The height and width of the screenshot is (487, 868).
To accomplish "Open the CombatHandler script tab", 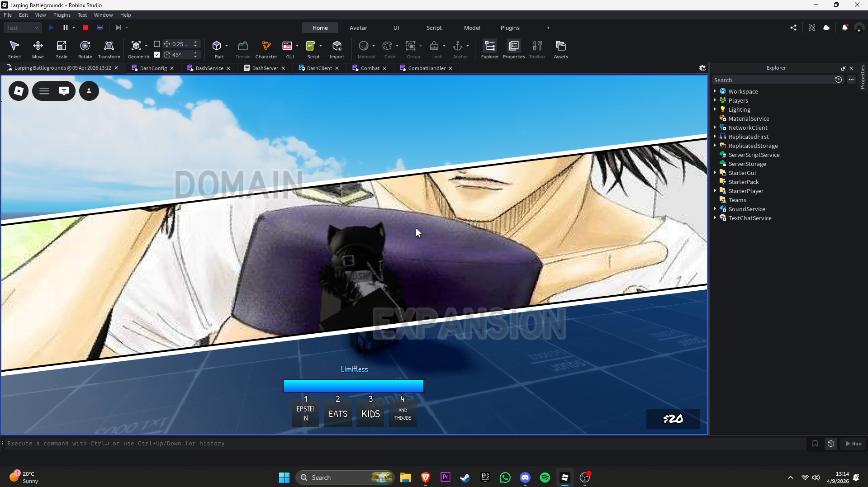I will [x=427, y=68].
